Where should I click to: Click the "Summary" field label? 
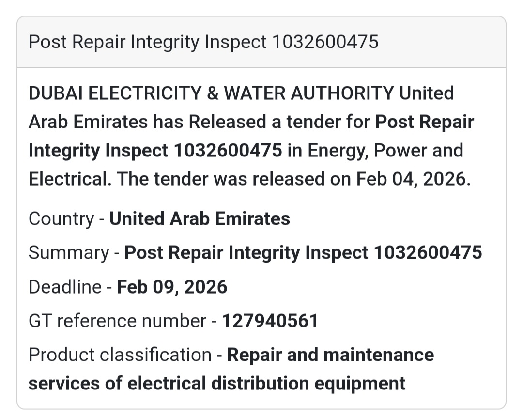pos(69,252)
